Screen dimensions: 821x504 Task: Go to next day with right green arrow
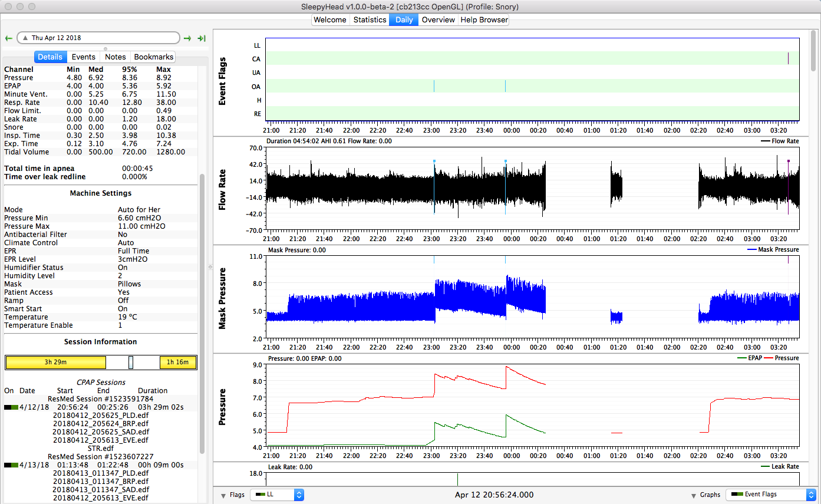pos(187,38)
